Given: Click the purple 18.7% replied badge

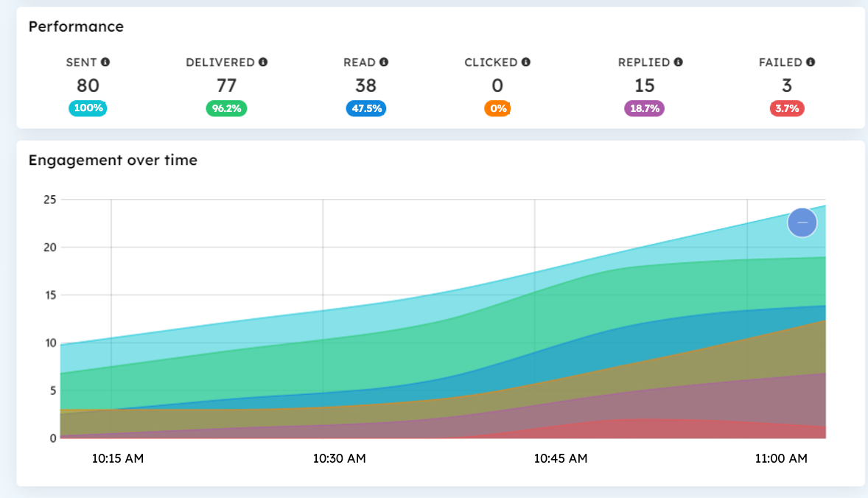Looking at the screenshot, I should [x=645, y=108].
